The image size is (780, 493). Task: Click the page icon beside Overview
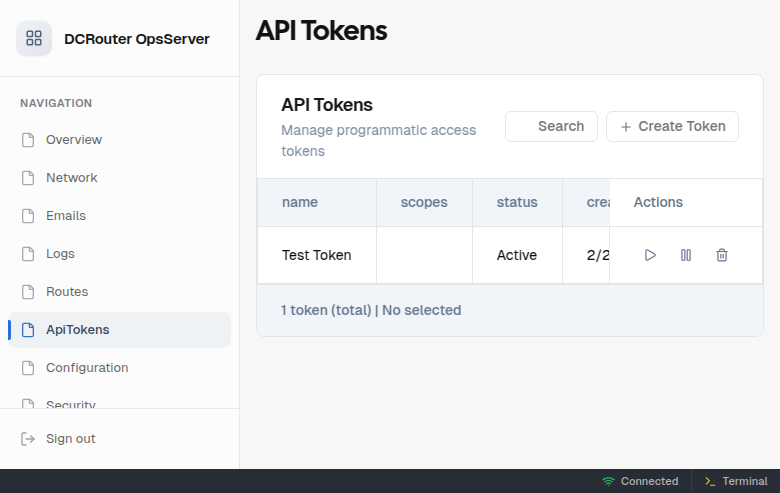click(x=28, y=140)
